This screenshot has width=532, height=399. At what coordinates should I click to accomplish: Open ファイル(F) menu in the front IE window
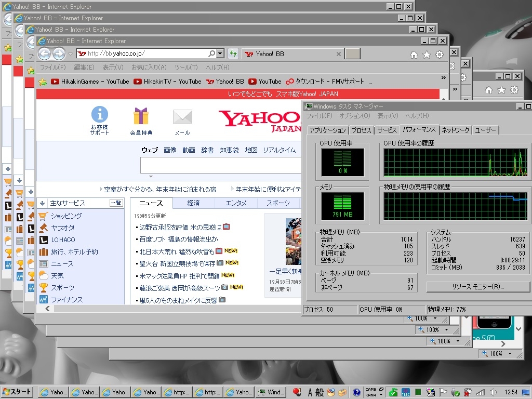[x=52, y=67]
